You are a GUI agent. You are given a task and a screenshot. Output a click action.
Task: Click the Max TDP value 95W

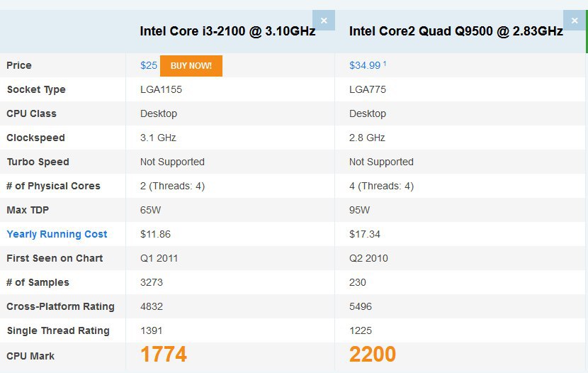(x=359, y=210)
